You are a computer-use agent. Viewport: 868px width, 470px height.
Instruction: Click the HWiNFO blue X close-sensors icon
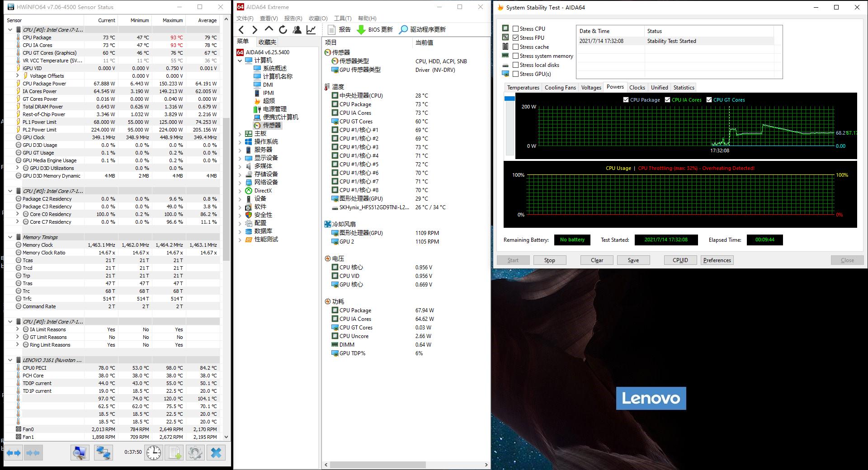tap(216, 452)
